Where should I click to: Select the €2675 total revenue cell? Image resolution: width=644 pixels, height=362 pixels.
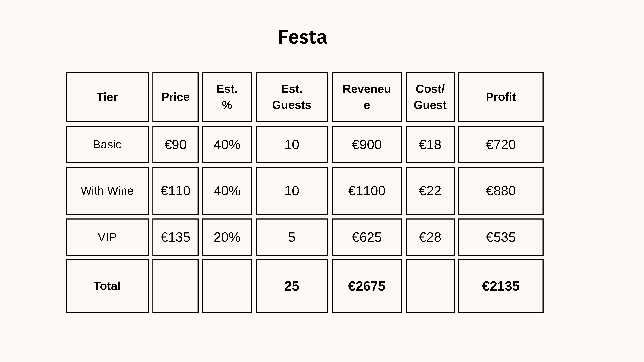pyautogui.click(x=367, y=286)
